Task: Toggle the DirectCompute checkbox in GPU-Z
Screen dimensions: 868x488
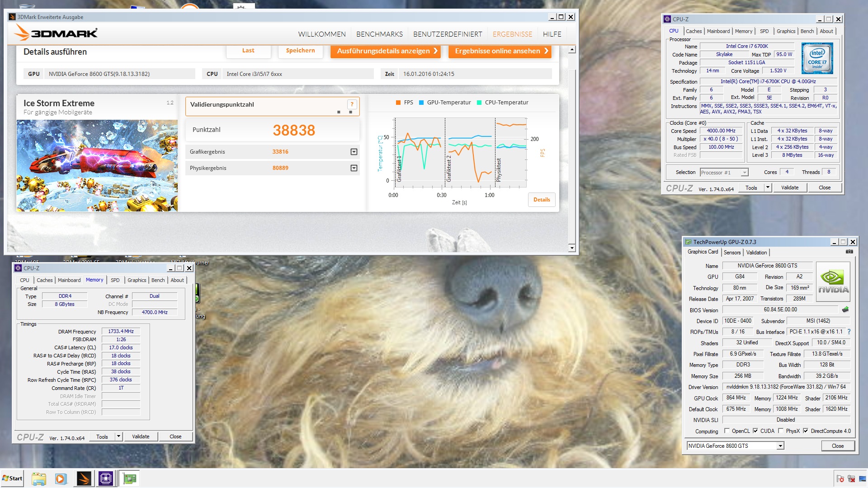Action: click(806, 431)
